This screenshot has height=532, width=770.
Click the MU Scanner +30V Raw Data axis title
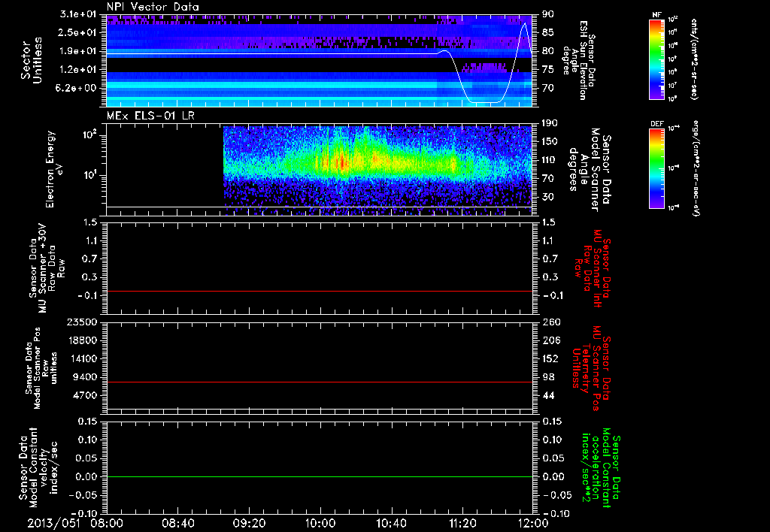47,268
